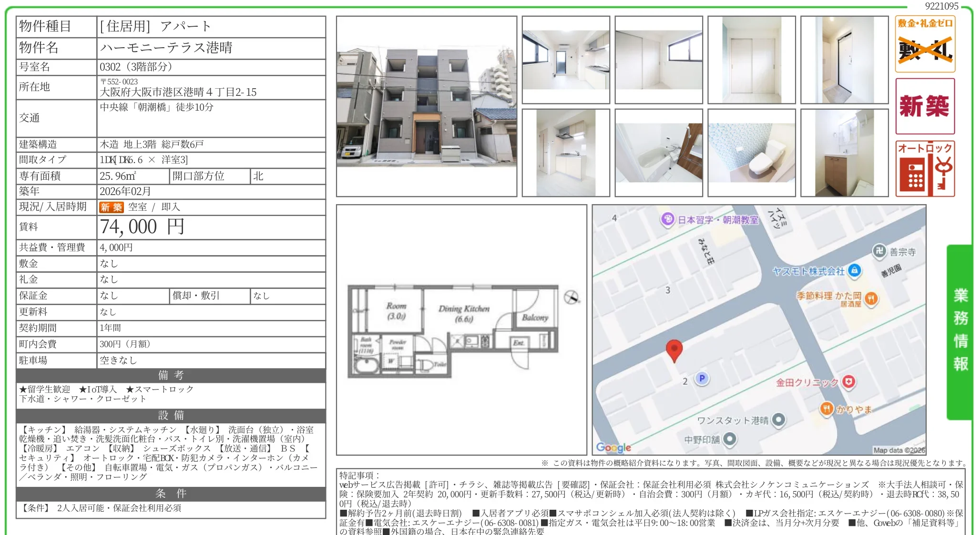Click the 季節料理 かた岡 restaurant marker
This screenshot has width=980, height=535.
point(871,298)
